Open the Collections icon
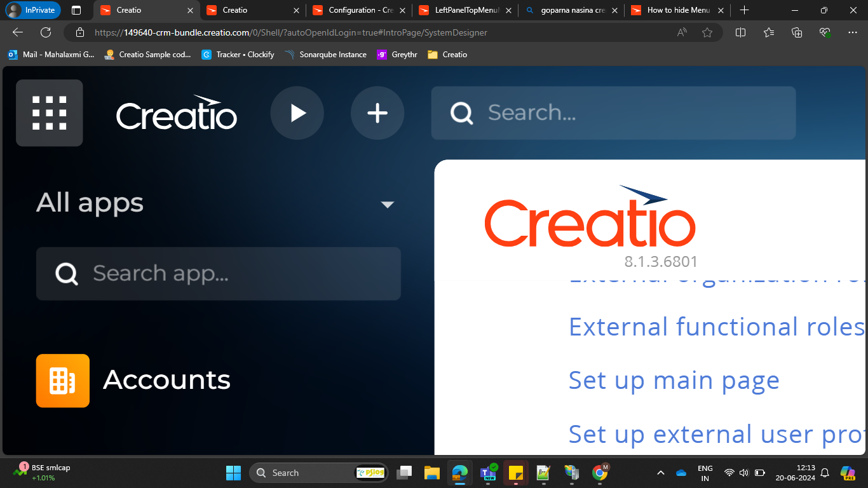868x488 pixels. click(x=797, y=32)
